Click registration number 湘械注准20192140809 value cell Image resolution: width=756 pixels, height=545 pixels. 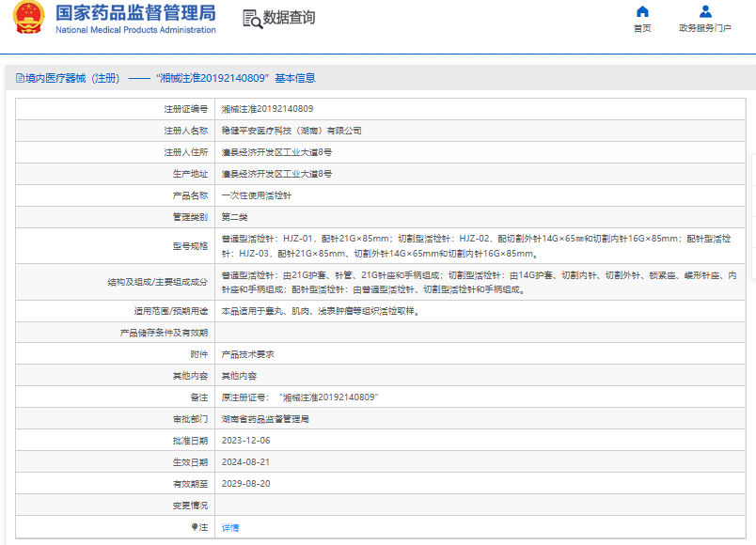click(267, 109)
